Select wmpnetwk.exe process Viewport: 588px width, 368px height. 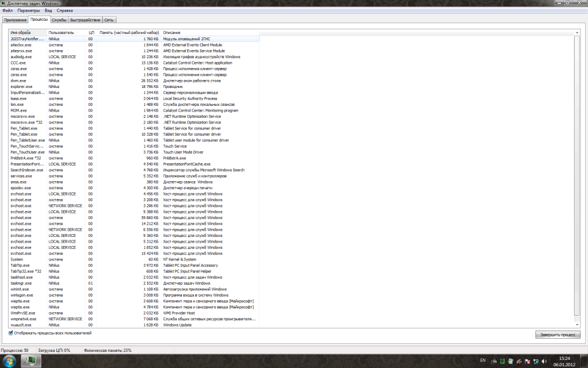point(134,319)
